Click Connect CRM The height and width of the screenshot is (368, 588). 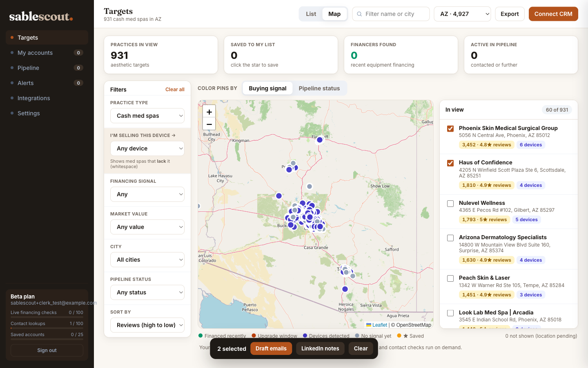tap(553, 14)
